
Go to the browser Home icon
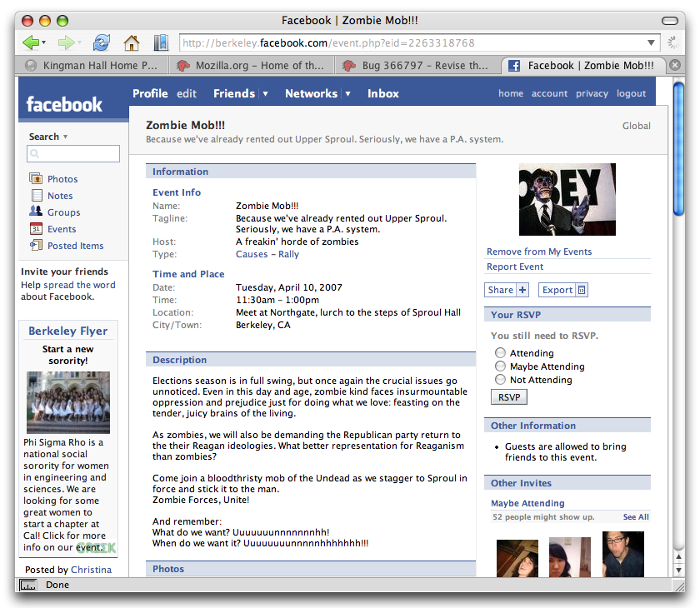pyautogui.click(x=132, y=42)
